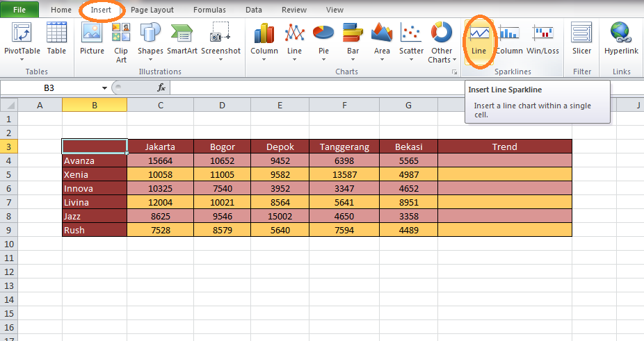Switch to the Review tab
This screenshot has width=644, height=341.
(294, 10)
